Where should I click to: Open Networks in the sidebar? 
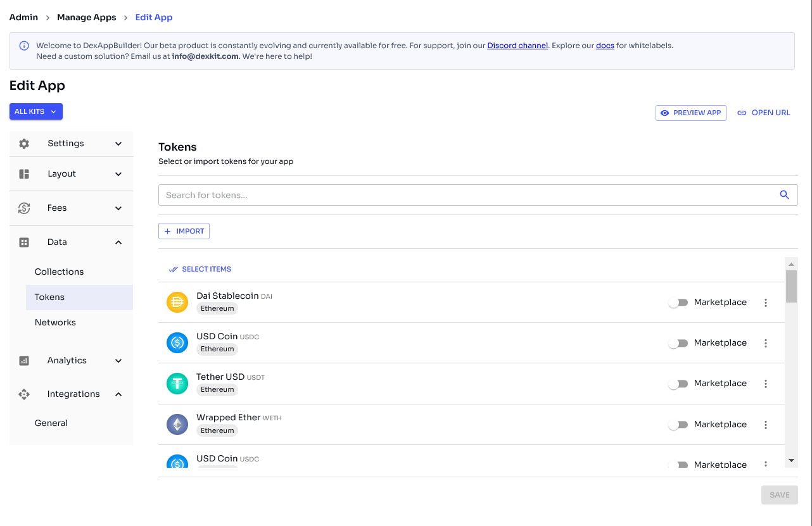(55, 322)
